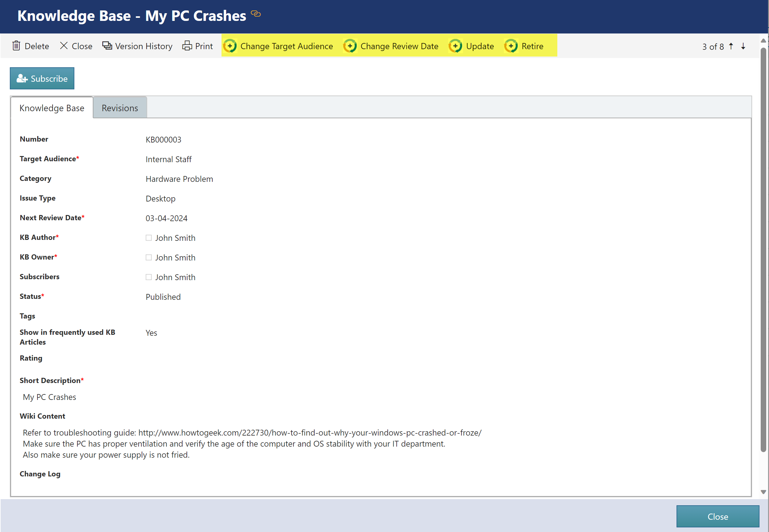Go to previous record with up arrow
The width and height of the screenshot is (769, 532).
point(731,46)
